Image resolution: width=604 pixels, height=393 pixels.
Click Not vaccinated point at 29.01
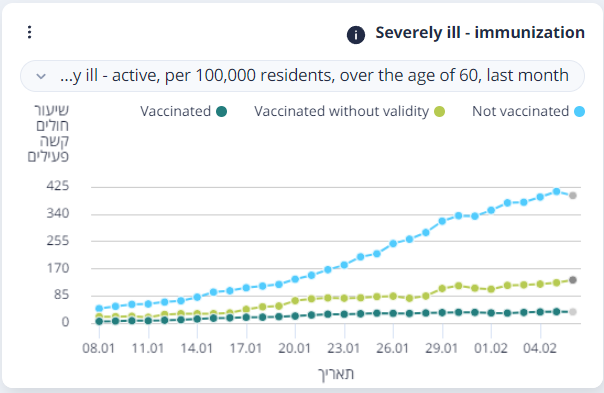(442, 221)
